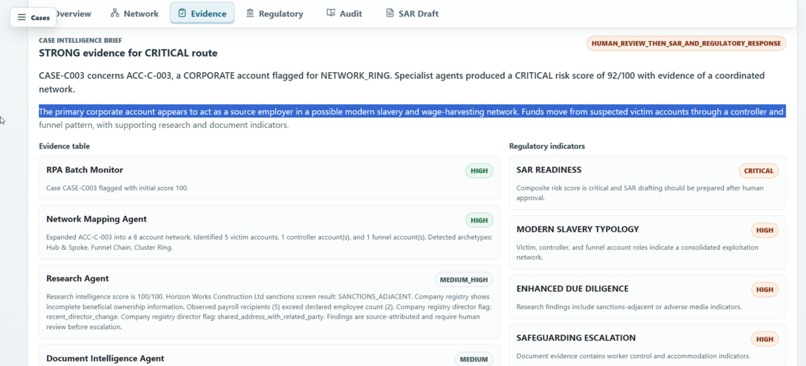The height and width of the screenshot is (366, 806).
Task: Click the Regulatory tab's bank icon
Action: pos(250,13)
